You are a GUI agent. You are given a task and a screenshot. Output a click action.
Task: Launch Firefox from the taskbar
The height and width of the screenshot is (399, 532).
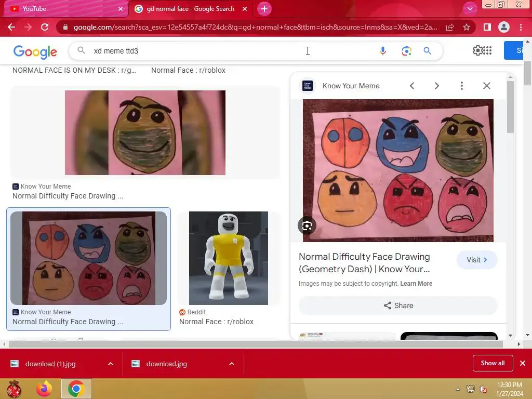point(44,389)
